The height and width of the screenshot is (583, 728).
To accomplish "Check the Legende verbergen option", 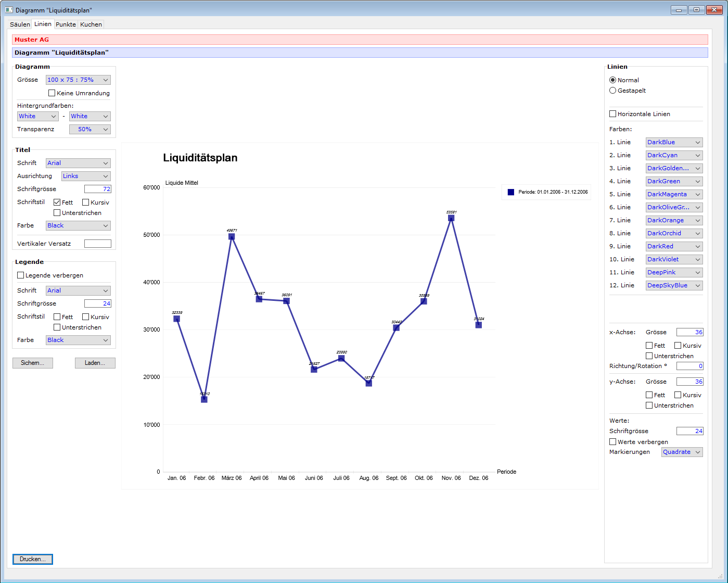I will (x=20, y=275).
